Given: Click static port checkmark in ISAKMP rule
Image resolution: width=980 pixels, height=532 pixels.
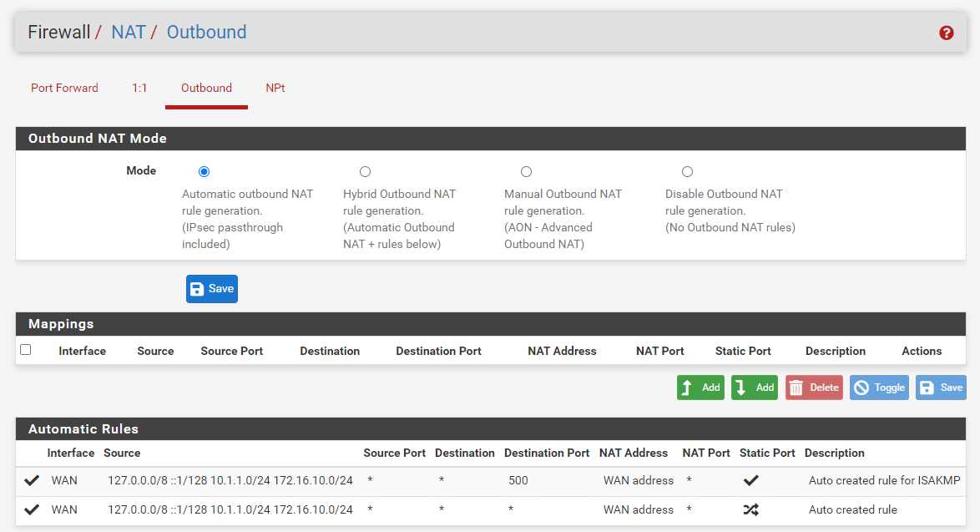Looking at the screenshot, I should tap(751, 480).
